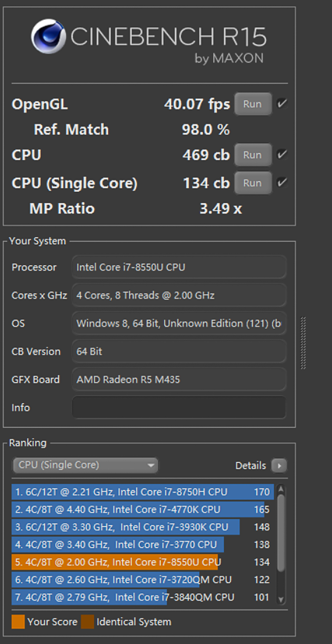Run the multi-core CPU benchmark
Viewport: 332px width, 644px height.
253,155
